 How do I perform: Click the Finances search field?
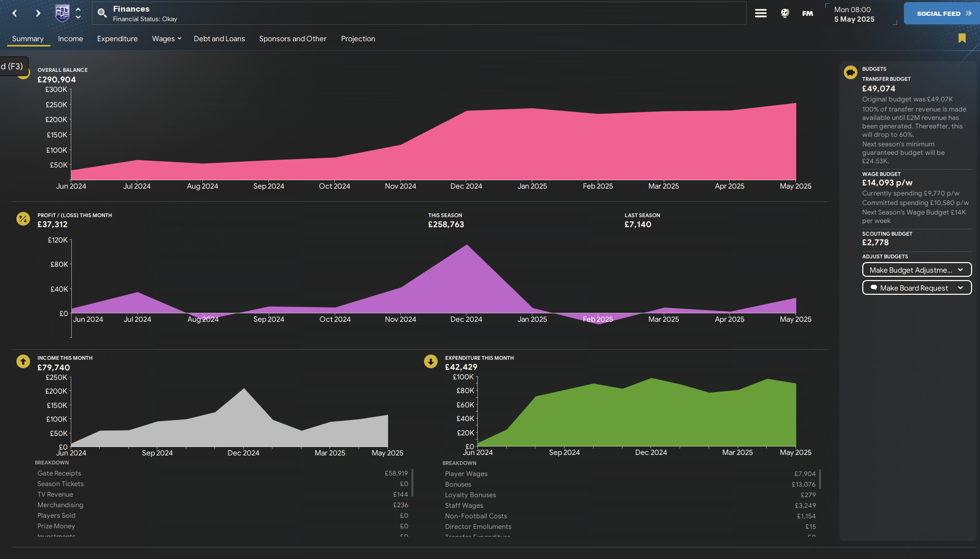[419, 13]
